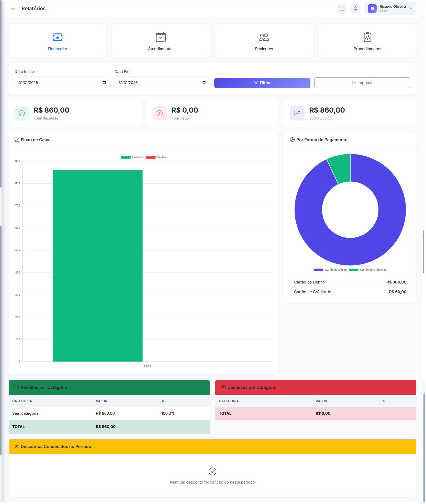Toggle Entradas series in chart legend
The height and width of the screenshot is (504, 426).
(132, 157)
